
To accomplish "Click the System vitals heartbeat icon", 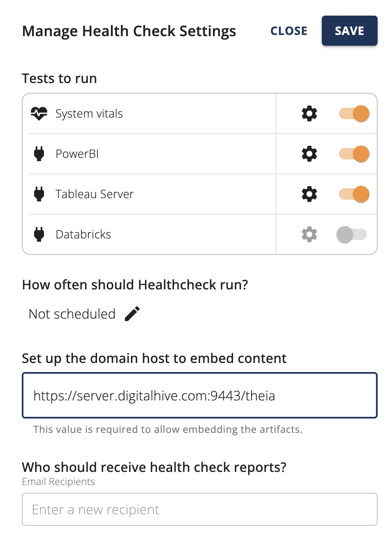I will [x=39, y=113].
